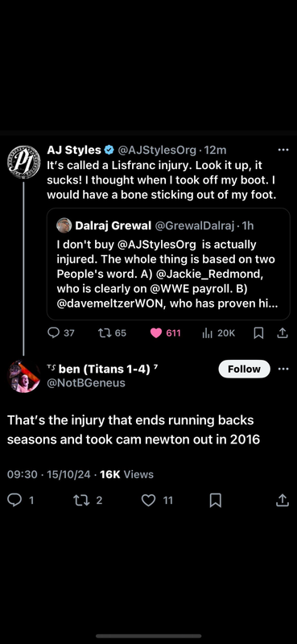Open more options on ben's reply
The image size is (297, 644).
(283, 369)
